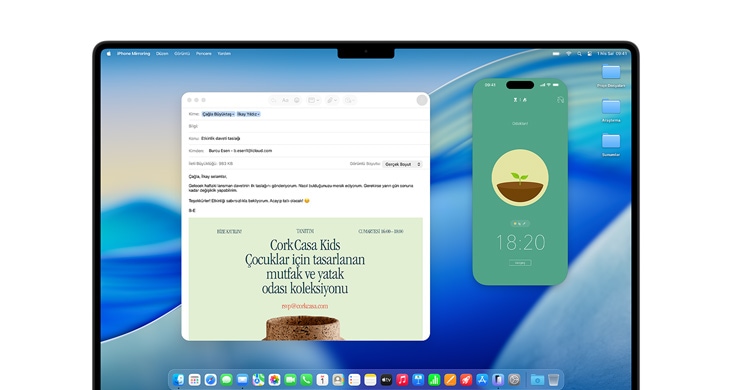Open Contacts in the Dock
The height and width of the screenshot is (390, 732).
(338, 380)
